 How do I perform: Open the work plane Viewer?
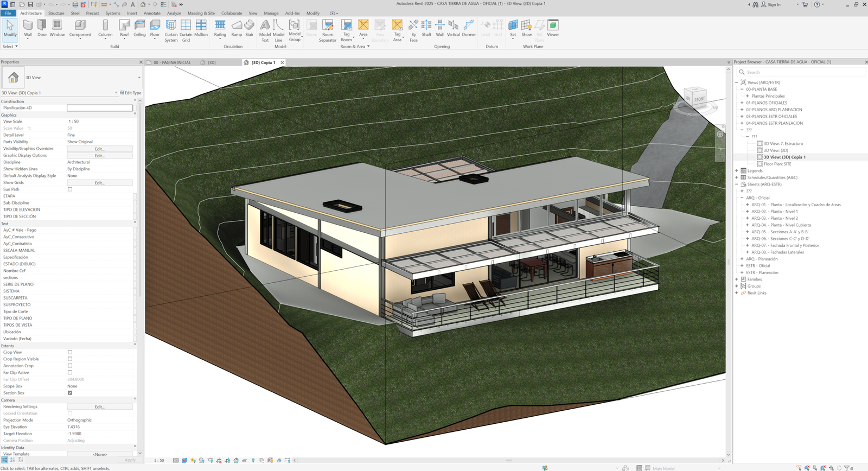(x=553, y=29)
